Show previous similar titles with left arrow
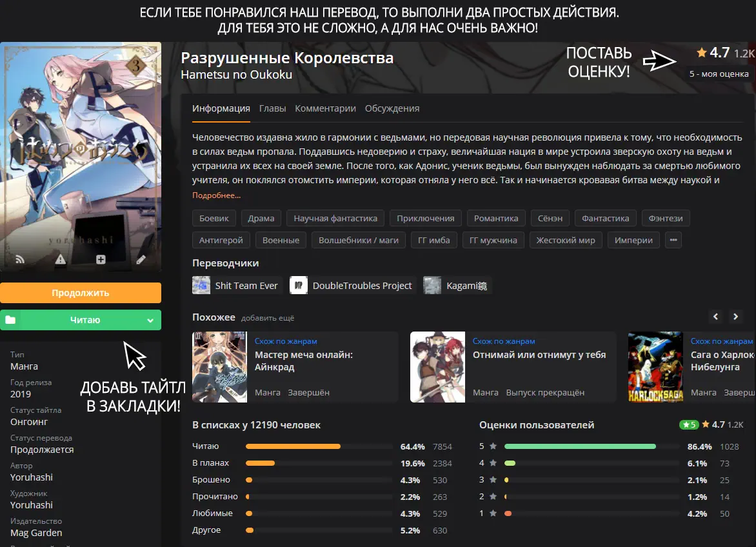 tap(715, 317)
